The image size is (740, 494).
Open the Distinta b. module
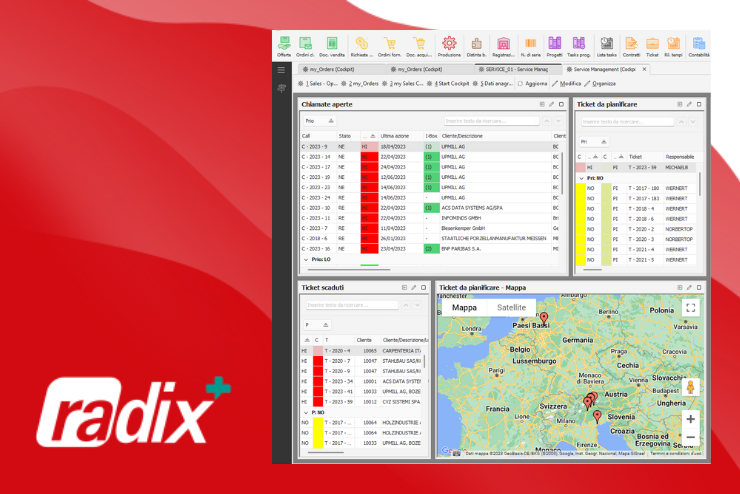(x=476, y=47)
